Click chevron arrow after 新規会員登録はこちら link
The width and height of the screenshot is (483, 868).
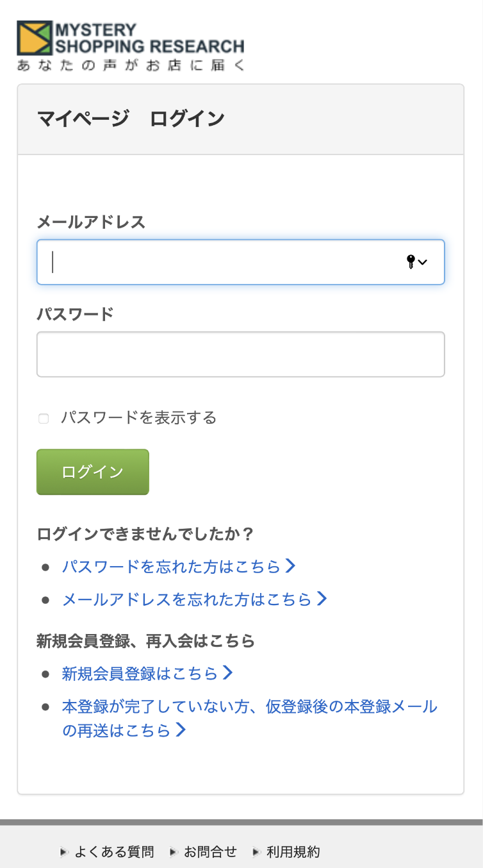[x=227, y=673]
